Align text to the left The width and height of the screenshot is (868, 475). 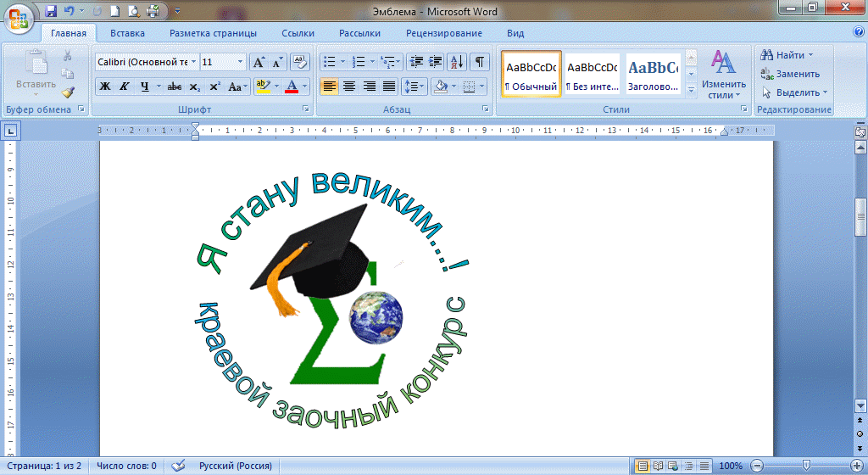pyautogui.click(x=330, y=87)
